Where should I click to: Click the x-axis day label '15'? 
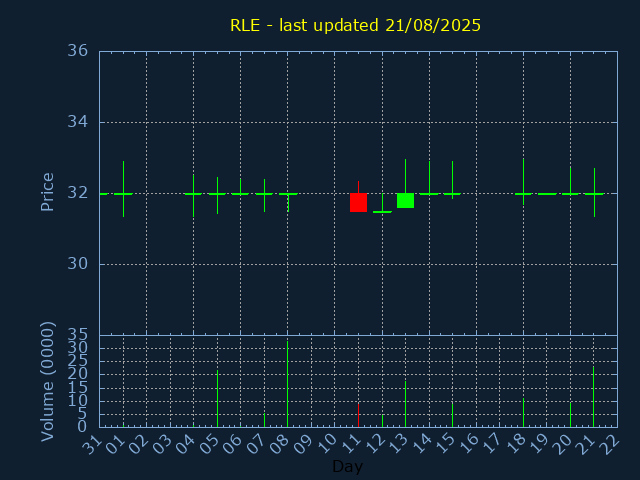click(x=445, y=443)
